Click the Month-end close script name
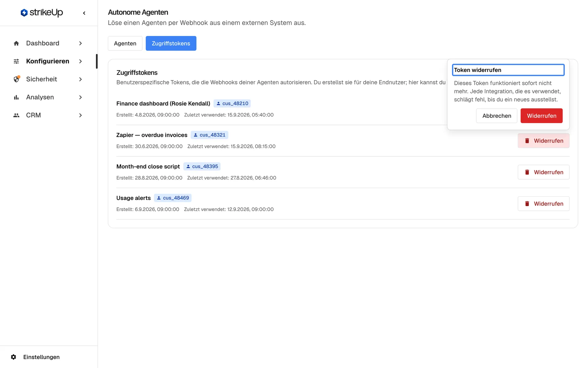Screen dimensions: 588x368 tap(148, 166)
